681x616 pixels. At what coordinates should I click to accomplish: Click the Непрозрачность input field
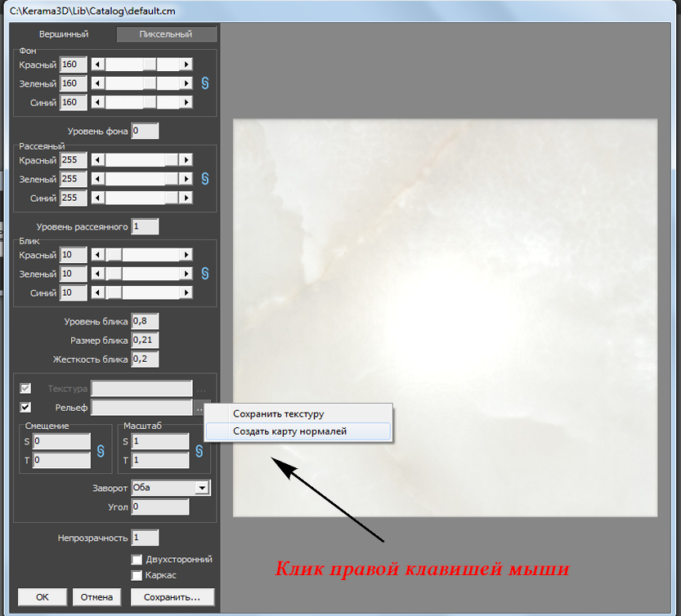(145, 538)
